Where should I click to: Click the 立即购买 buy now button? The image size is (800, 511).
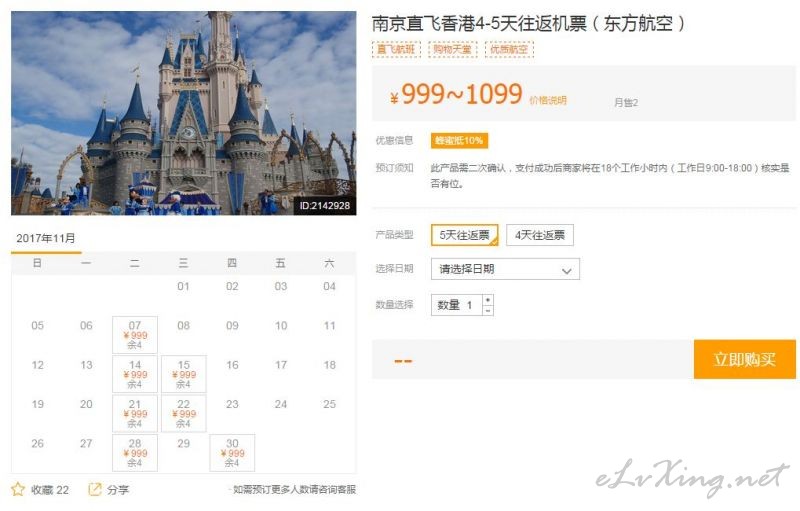(744, 359)
